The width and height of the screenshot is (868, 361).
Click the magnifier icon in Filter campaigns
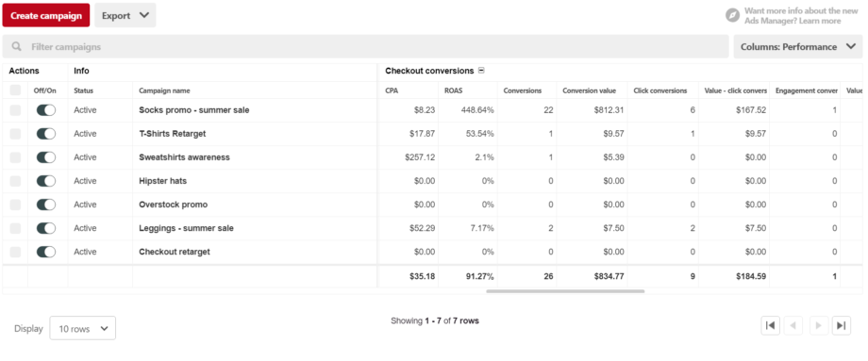(17, 47)
